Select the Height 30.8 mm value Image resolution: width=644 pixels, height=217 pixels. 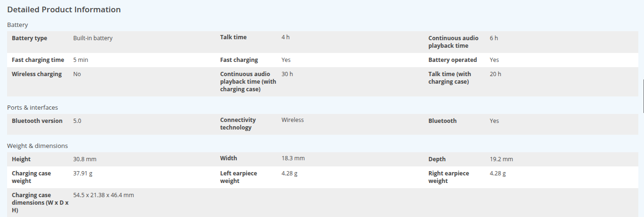pyautogui.click(x=85, y=159)
